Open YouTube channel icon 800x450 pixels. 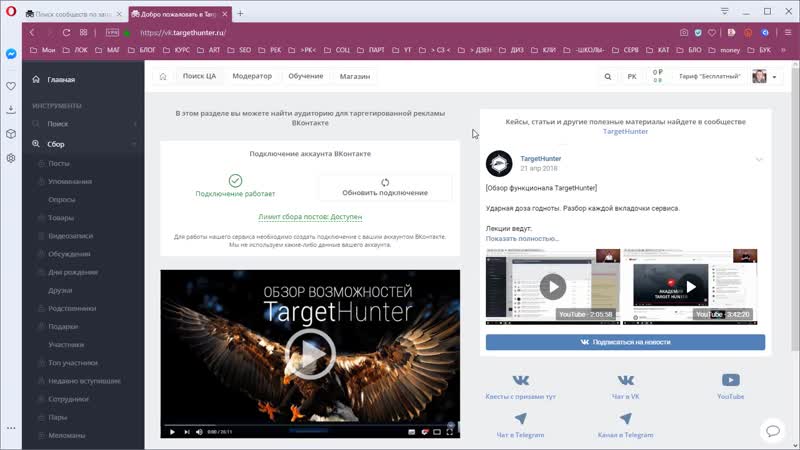tap(731, 380)
